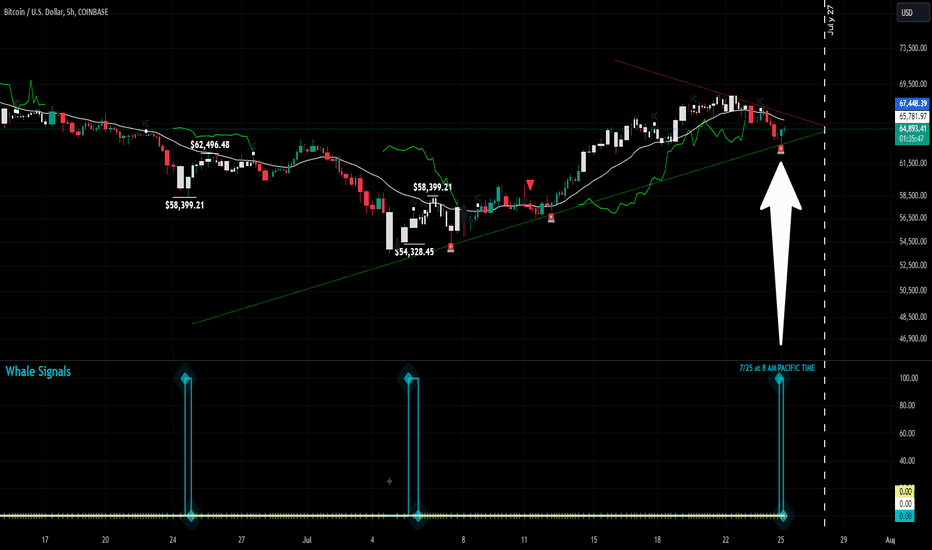932x550 pixels.
Task: Click the $54,328.45 price annotation
Action: [414, 252]
